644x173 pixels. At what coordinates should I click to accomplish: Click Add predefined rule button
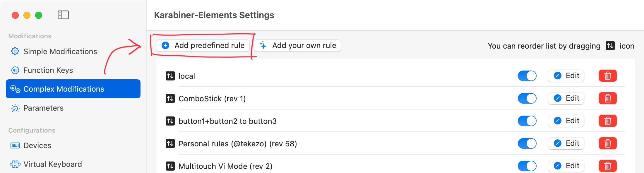[203, 46]
